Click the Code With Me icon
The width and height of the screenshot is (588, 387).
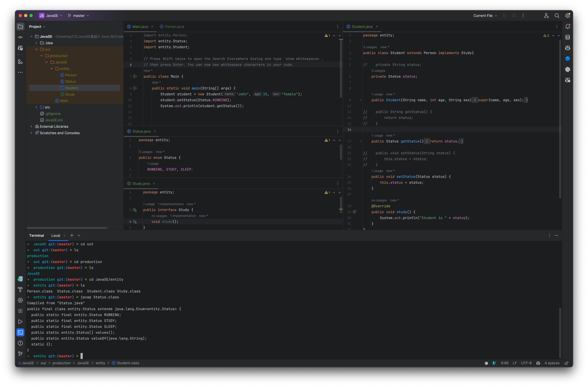click(546, 15)
